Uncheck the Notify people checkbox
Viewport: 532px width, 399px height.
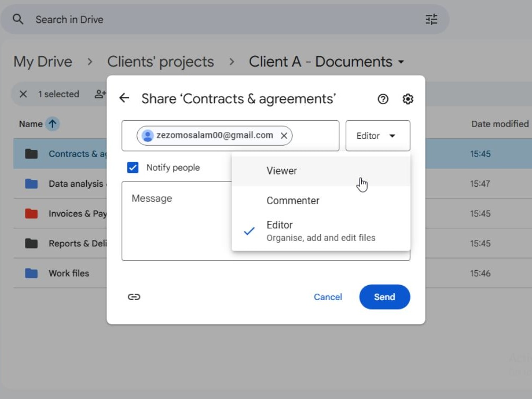pos(132,167)
